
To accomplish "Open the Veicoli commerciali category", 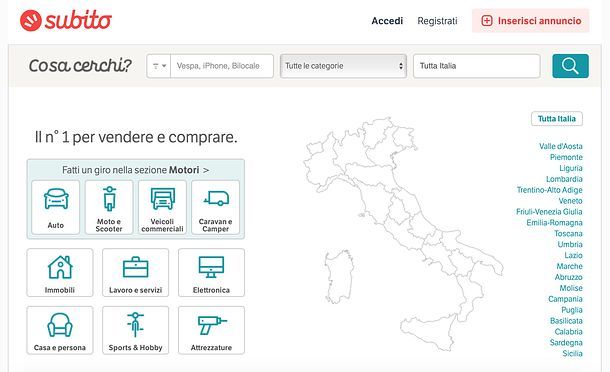I will [x=162, y=207].
